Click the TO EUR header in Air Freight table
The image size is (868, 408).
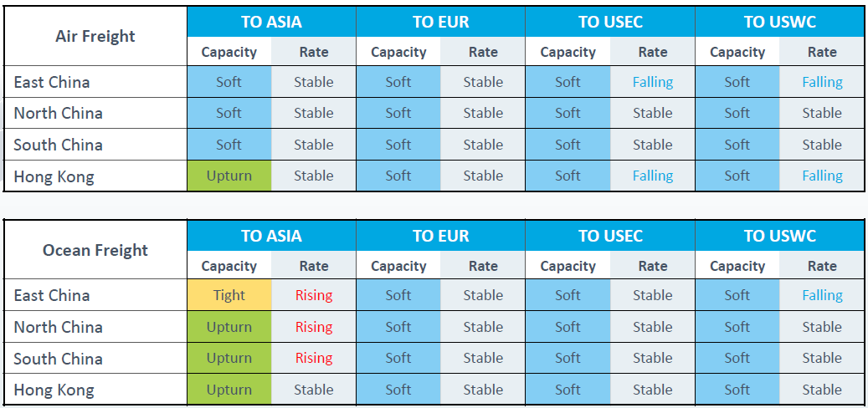click(x=440, y=23)
